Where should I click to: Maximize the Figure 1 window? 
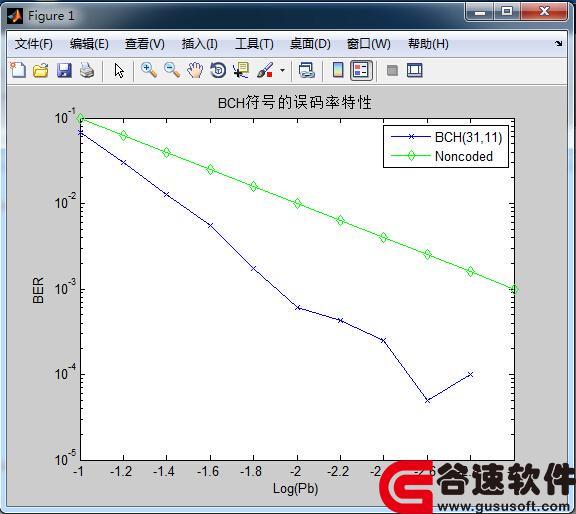tap(507, 11)
